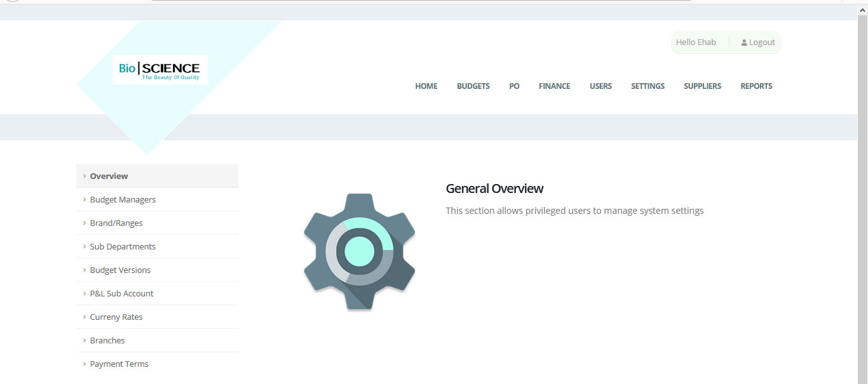Click the section description about privileged users
The image size is (868, 384).
[x=574, y=211]
